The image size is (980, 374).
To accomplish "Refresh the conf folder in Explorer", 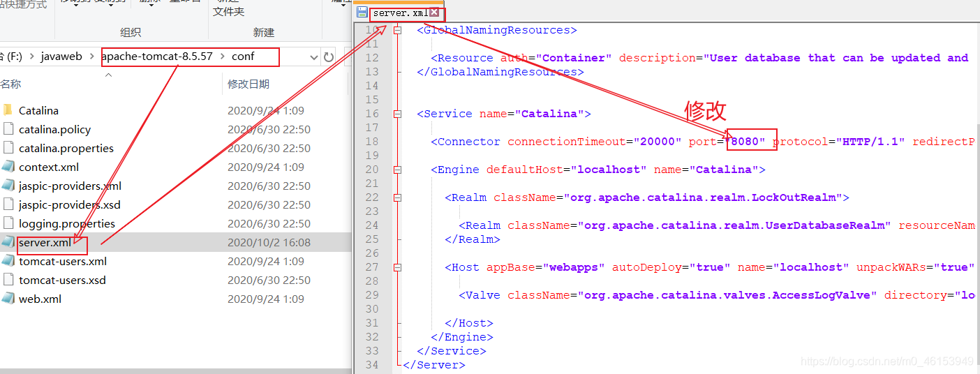I will pyautogui.click(x=329, y=57).
